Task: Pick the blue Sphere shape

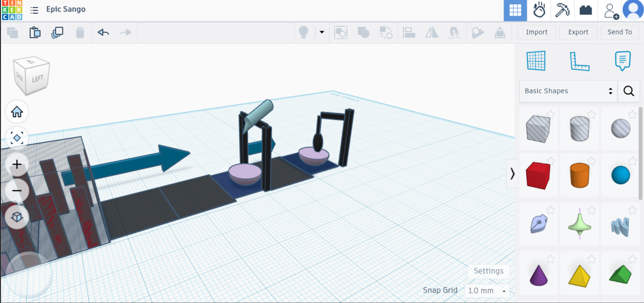Action: [620, 176]
